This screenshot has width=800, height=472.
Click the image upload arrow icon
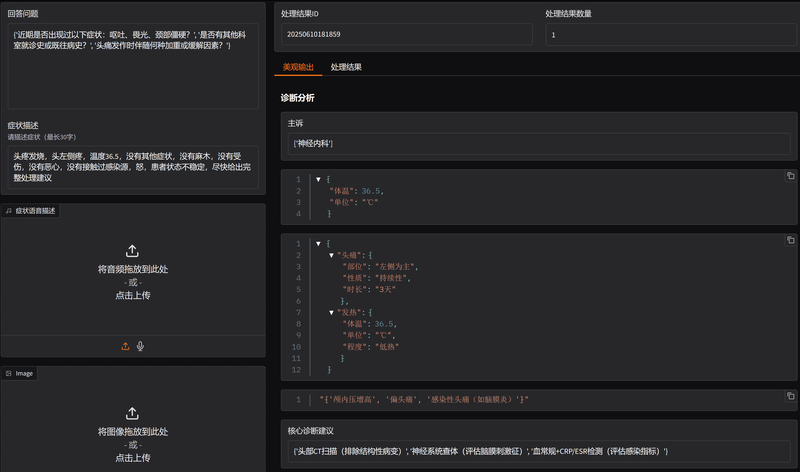[132, 413]
